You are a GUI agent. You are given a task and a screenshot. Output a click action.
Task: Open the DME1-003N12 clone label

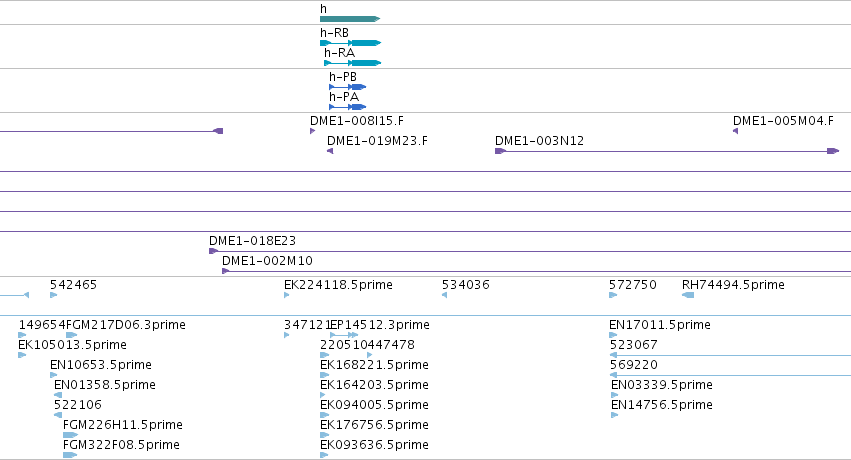click(539, 141)
